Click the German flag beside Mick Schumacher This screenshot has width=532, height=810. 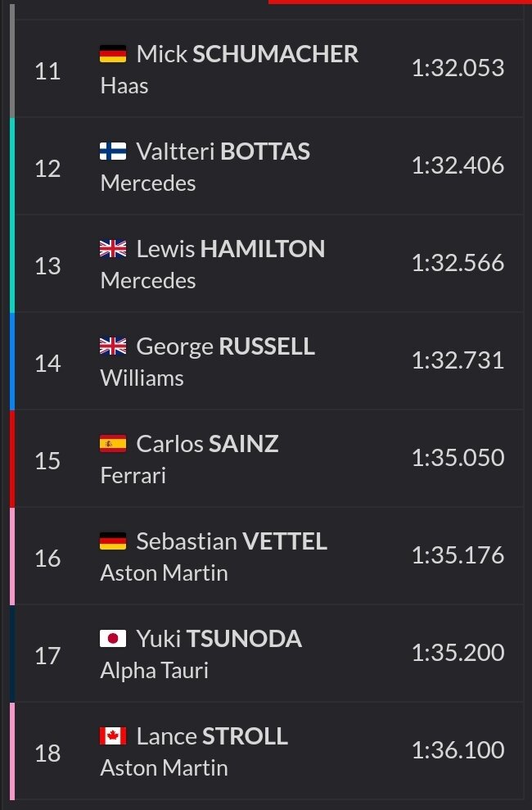point(113,54)
